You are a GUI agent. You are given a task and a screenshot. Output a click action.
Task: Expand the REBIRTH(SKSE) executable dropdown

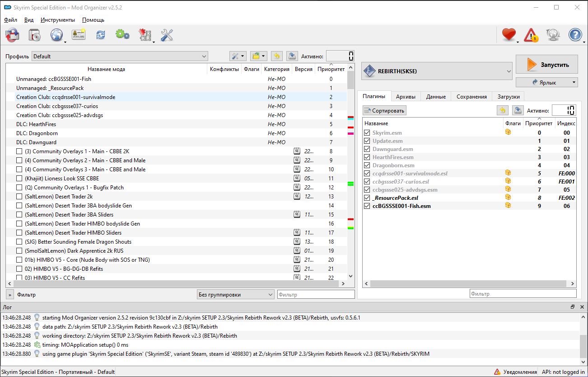pos(437,71)
